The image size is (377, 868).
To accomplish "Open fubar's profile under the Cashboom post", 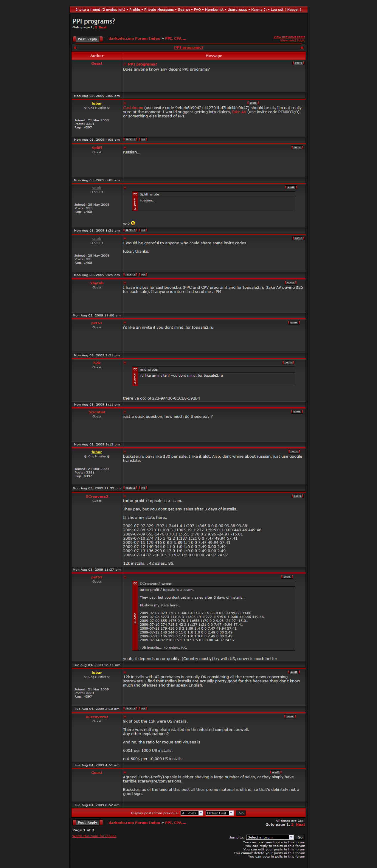I will [x=130, y=139].
